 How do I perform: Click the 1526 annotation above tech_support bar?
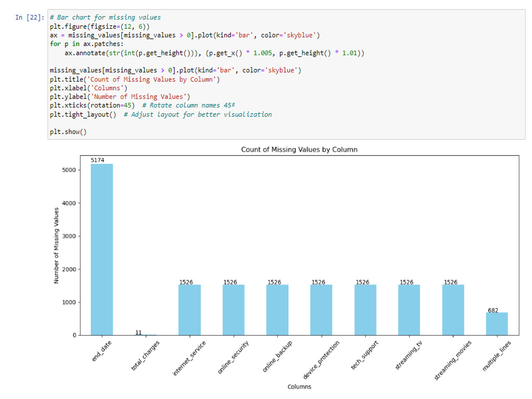362,282
